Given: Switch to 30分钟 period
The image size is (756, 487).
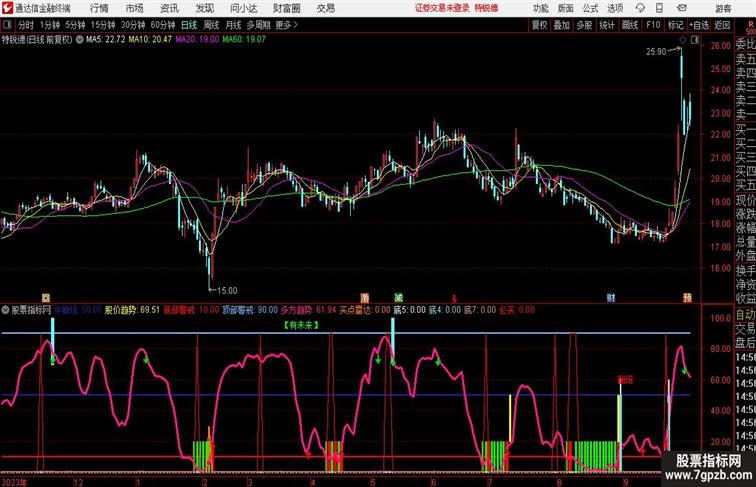Looking at the screenshot, I should (x=133, y=25).
